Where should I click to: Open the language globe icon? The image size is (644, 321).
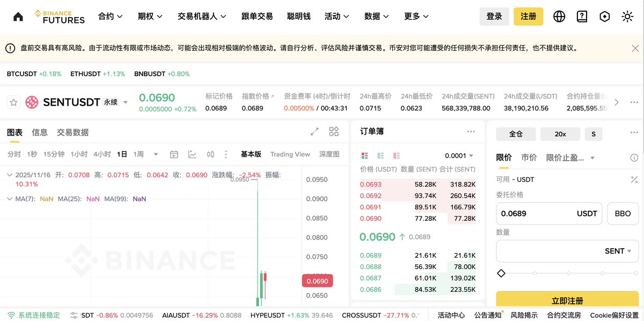[x=559, y=17]
